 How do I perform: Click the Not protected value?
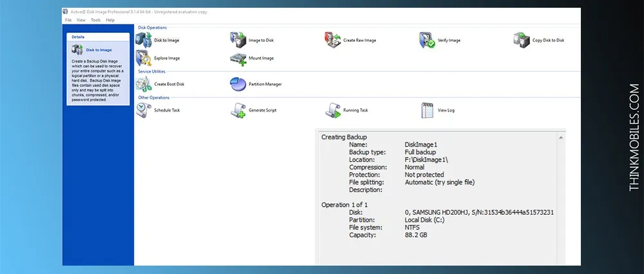click(424, 175)
